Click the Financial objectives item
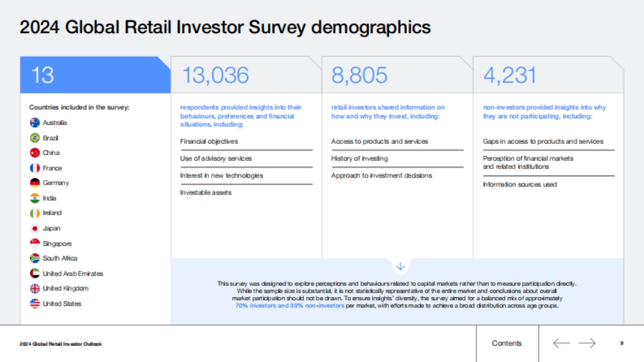The height and width of the screenshot is (362, 644). click(x=209, y=142)
